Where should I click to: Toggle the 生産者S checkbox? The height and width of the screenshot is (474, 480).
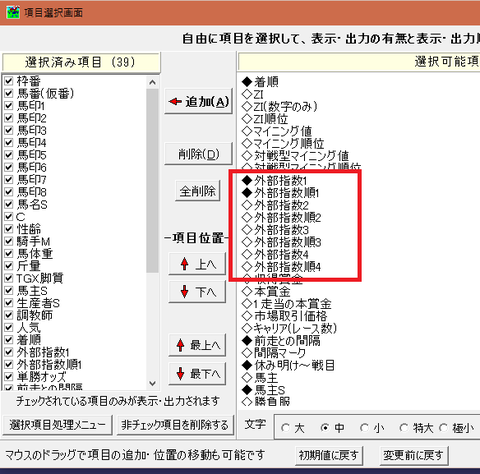(x=9, y=303)
